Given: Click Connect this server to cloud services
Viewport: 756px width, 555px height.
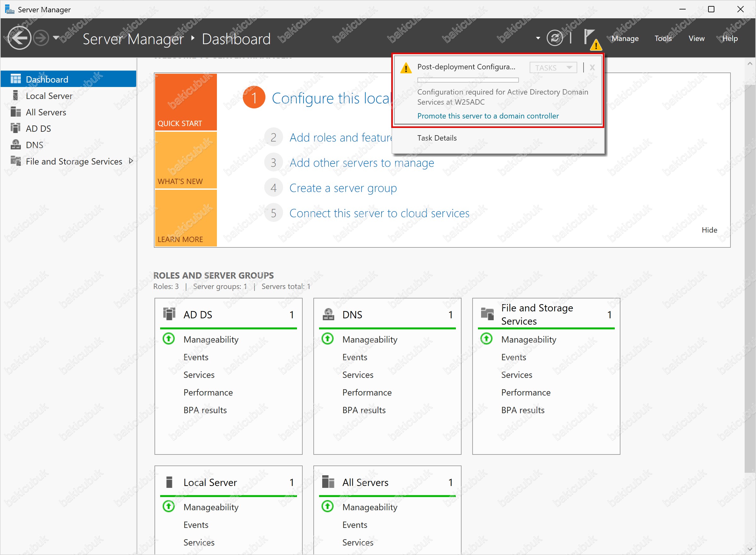Looking at the screenshot, I should pos(379,213).
